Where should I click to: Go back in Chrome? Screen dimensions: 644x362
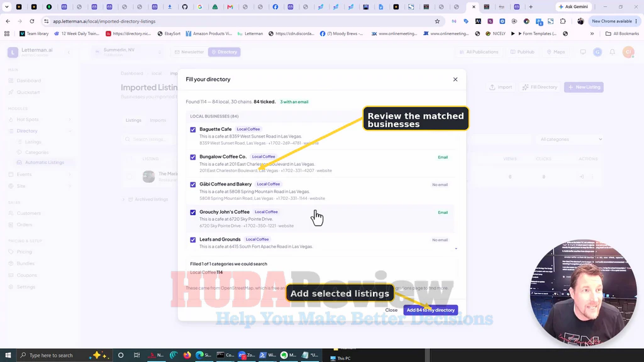click(x=8, y=21)
